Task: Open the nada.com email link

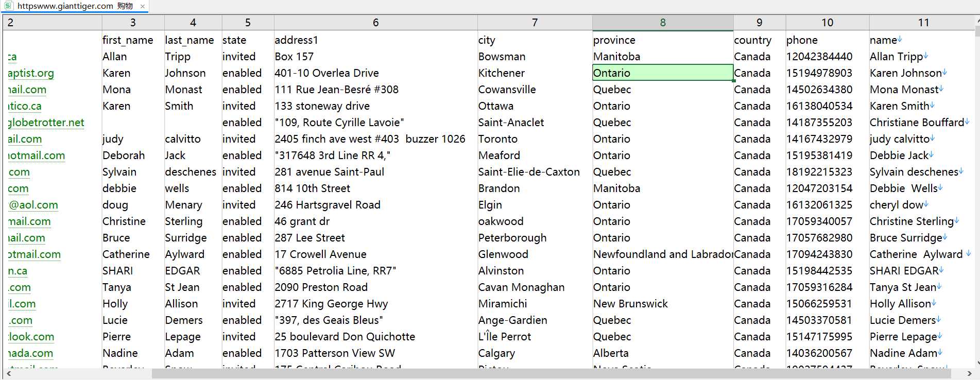Action: click(x=30, y=353)
